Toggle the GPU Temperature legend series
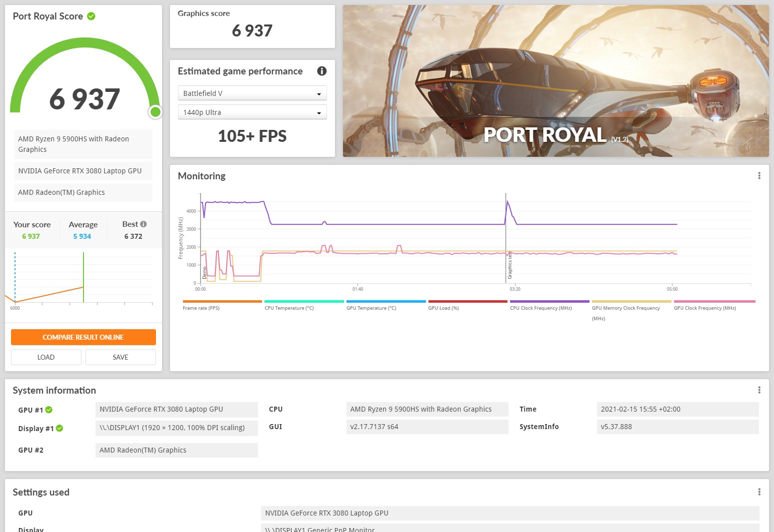This screenshot has height=532, width=774. click(386, 306)
